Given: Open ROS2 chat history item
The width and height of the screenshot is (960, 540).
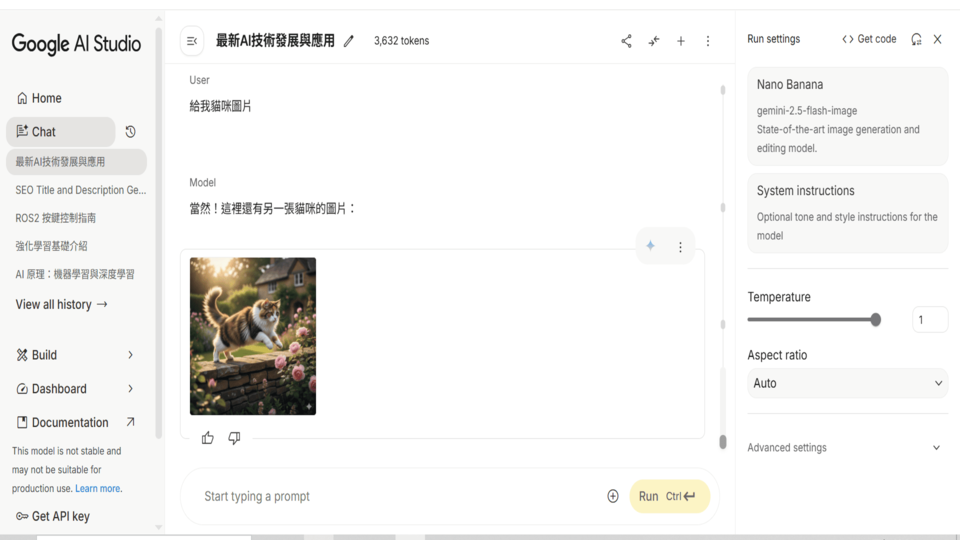Looking at the screenshot, I should [56, 218].
